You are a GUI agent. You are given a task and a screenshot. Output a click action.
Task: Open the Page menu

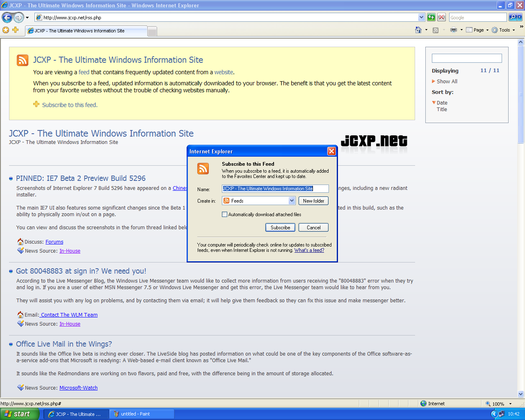477,30
